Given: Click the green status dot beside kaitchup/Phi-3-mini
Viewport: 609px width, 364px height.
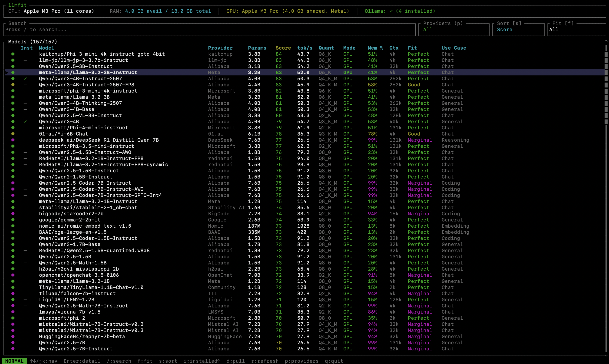Looking at the screenshot, I should (x=13, y=54).
